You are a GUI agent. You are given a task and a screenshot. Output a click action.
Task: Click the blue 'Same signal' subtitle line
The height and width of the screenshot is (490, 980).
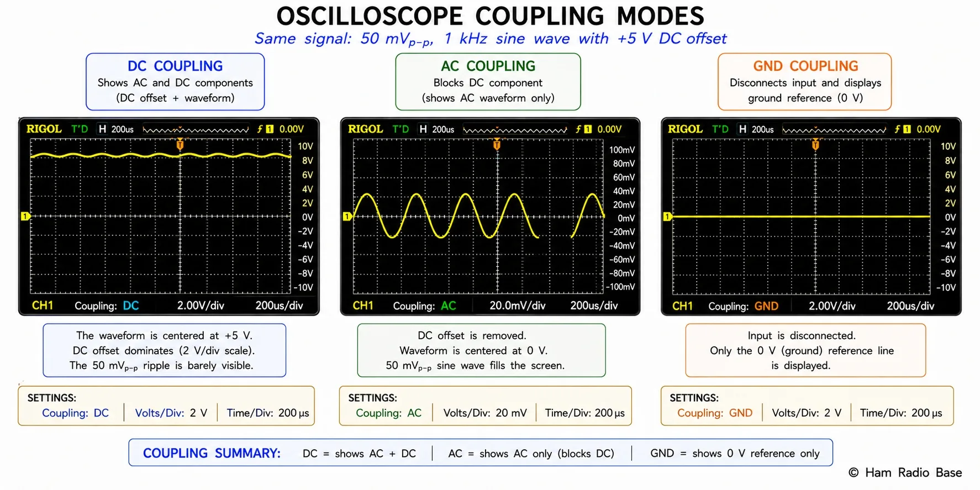pyautogui.click(x=490, y=39)
